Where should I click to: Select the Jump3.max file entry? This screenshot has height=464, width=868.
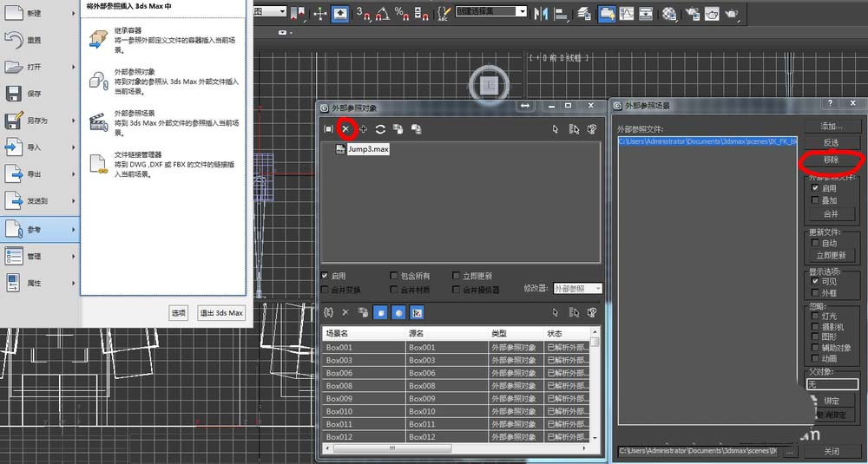click(368, 149)
